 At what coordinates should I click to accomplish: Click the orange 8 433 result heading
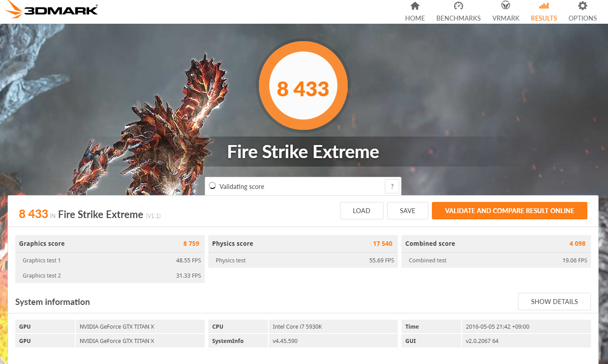(x=33, y=214)
